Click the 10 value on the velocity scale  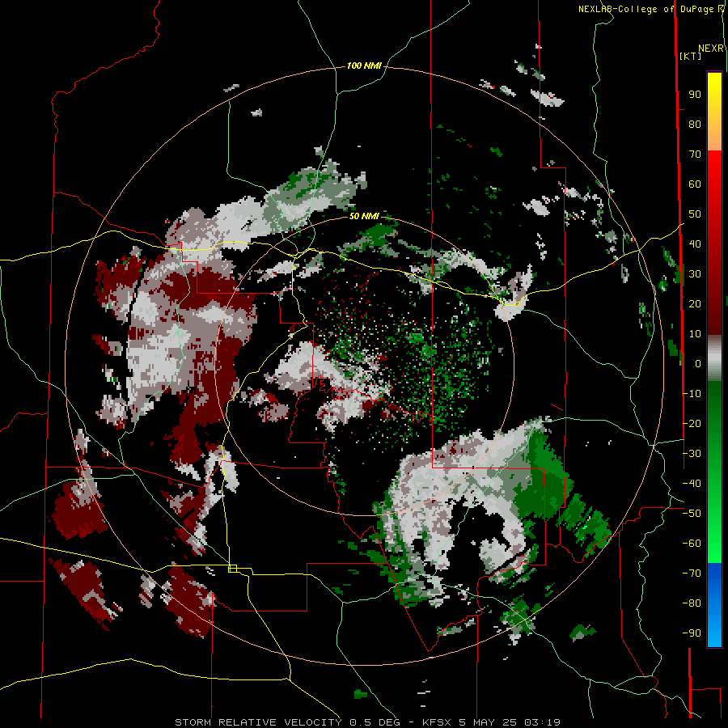[695, 334]
